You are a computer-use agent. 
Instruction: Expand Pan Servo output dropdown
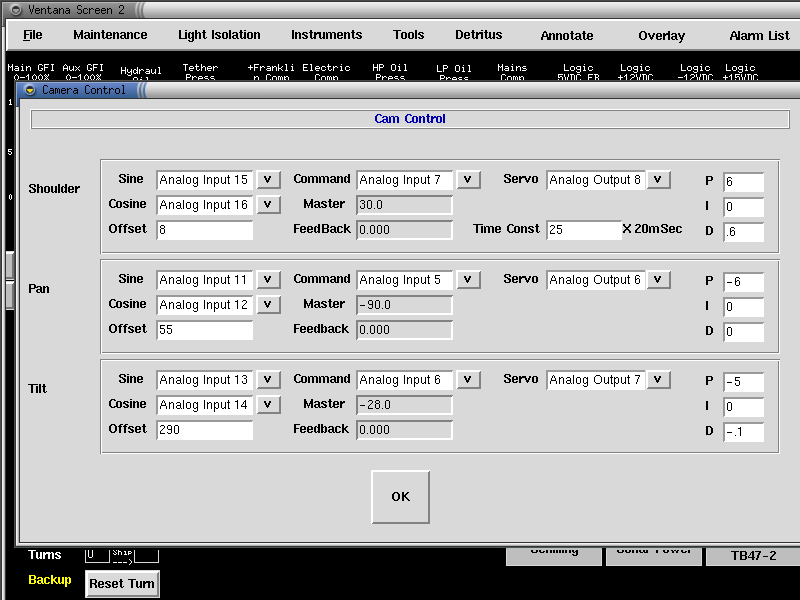click(x=658, y=280)
